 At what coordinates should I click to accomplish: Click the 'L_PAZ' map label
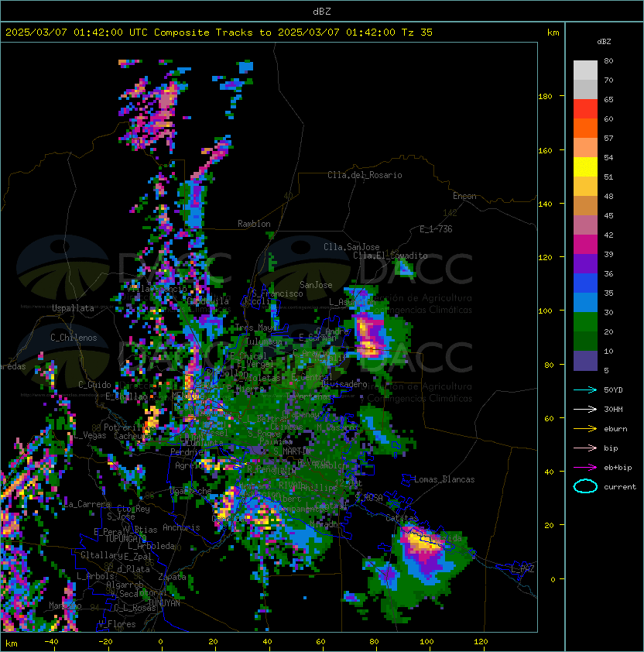point(522,569)
